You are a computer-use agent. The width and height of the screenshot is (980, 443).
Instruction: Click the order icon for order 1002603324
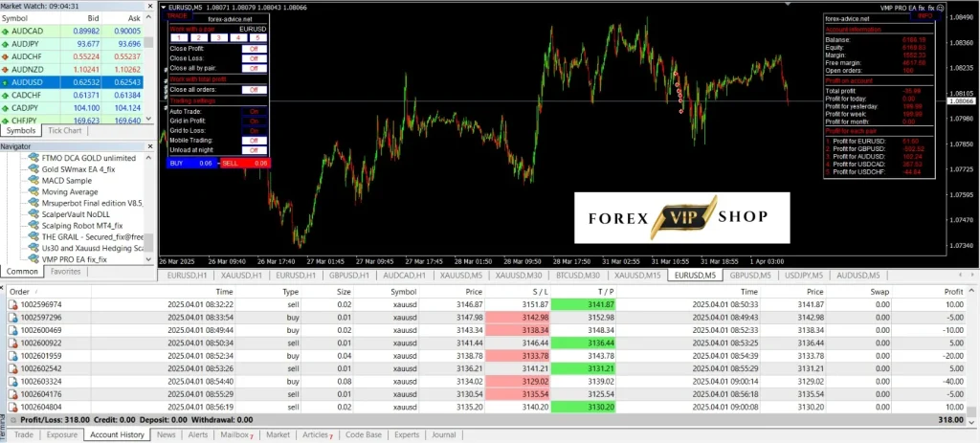[x=12, y=381]
